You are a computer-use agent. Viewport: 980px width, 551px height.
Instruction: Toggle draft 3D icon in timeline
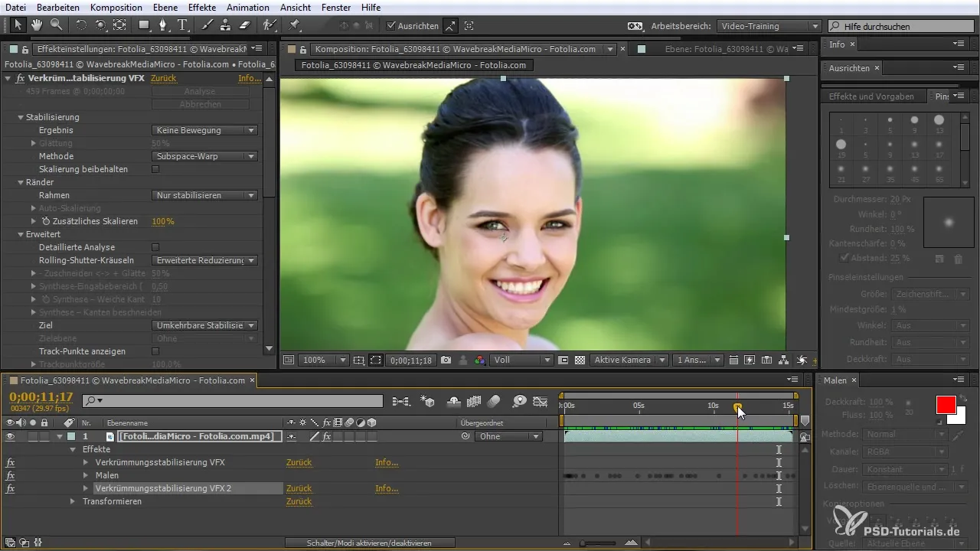(429, 400)
